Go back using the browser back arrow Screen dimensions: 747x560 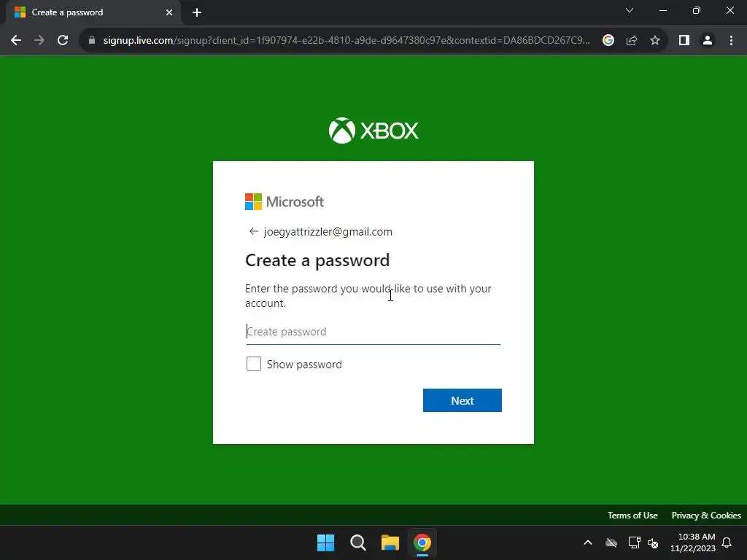pos(16,41)
